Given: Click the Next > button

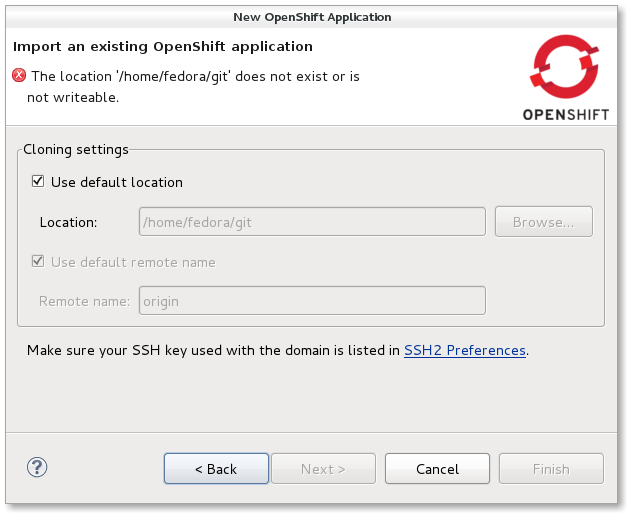Looking at the screenshot, I should tap(323, 468).
